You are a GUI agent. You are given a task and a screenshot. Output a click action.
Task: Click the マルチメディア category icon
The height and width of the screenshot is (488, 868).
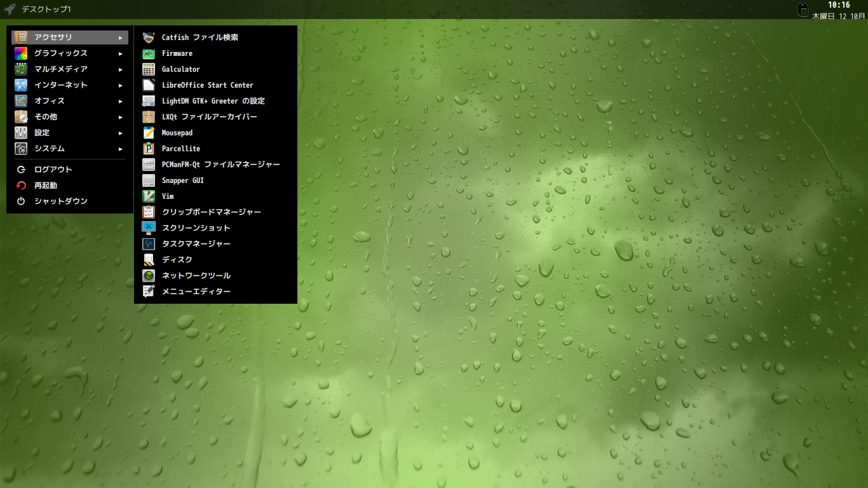click(21, 69)
